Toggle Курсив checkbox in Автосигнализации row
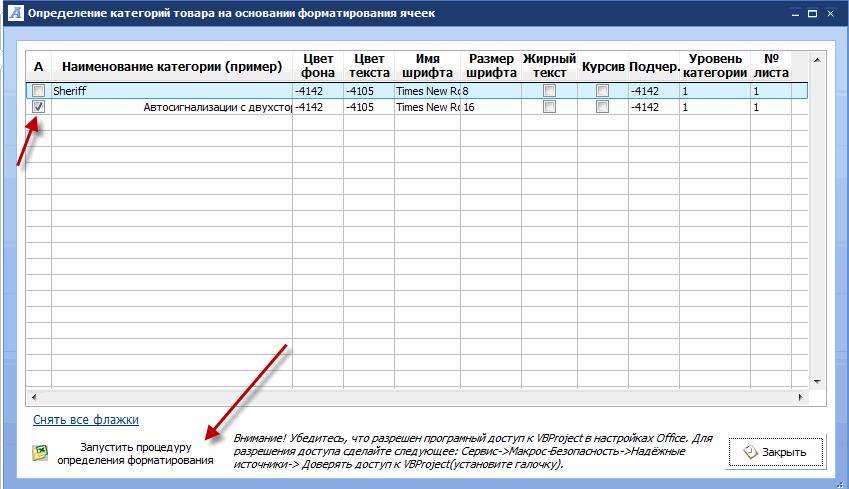849x489 pixels. (x=602, y=107)
